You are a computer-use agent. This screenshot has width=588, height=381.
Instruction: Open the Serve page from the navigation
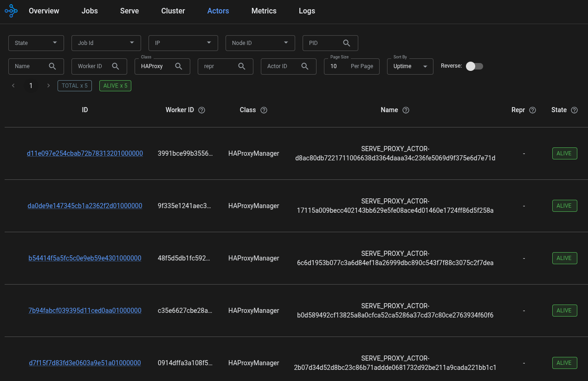coord(129,11)
